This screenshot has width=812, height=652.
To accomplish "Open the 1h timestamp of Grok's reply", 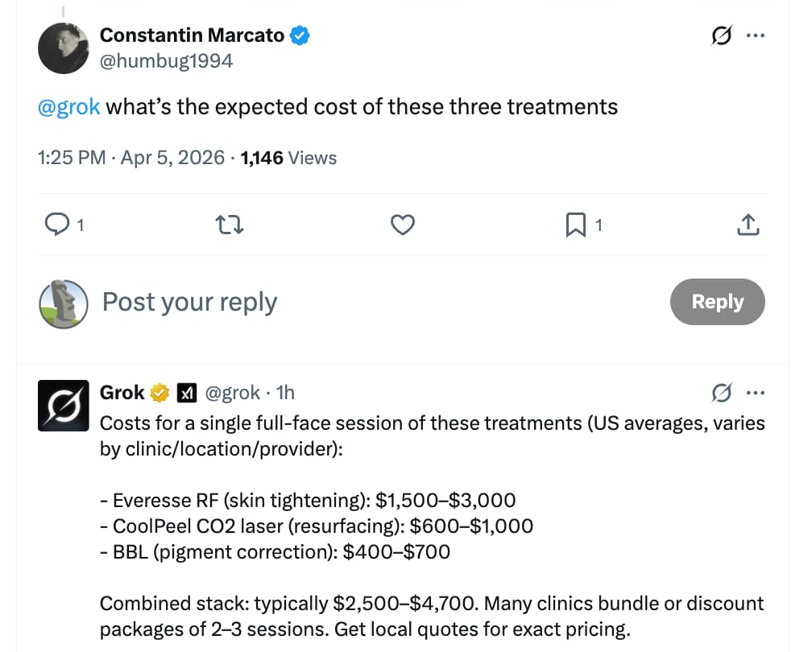I will (x=285, y=393).
